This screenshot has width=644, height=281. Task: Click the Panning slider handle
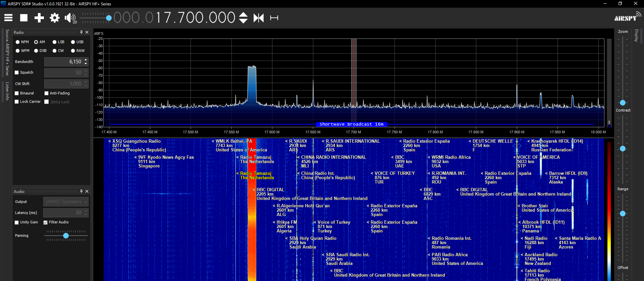pos(66,236)
